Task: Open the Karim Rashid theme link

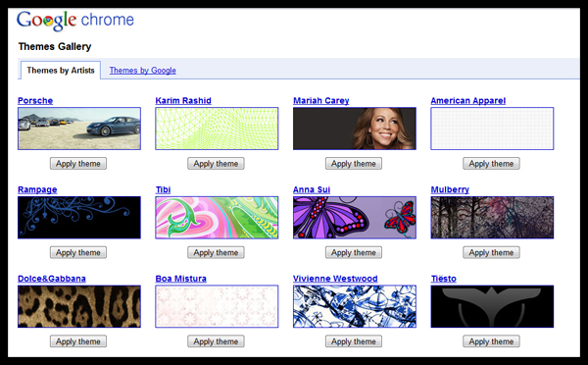Action: (x=183, y=101)
